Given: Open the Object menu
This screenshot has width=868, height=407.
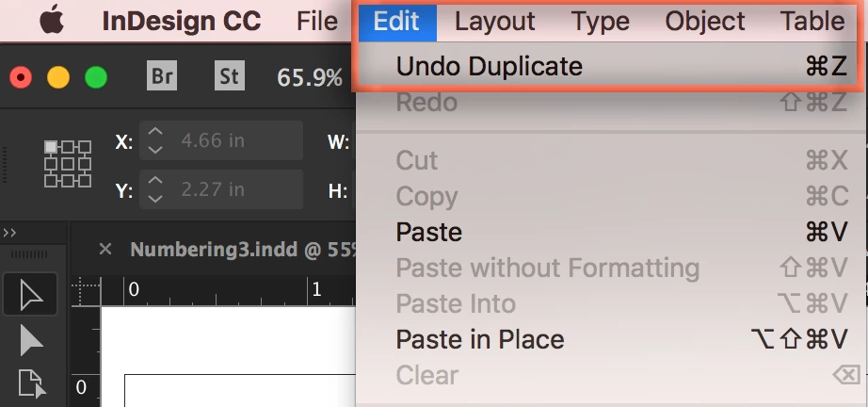Looking at the screenshot, I should tap(705, 21).
